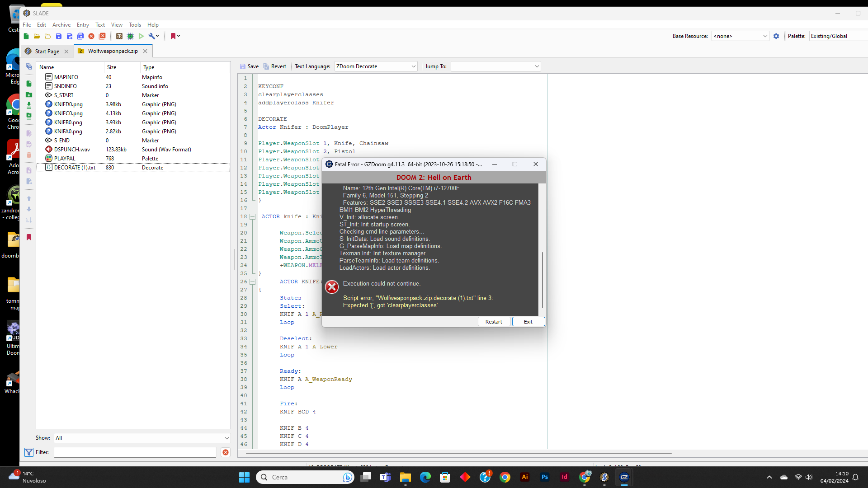
Task: Click the red Close archive icon
Action: (91, 36)
